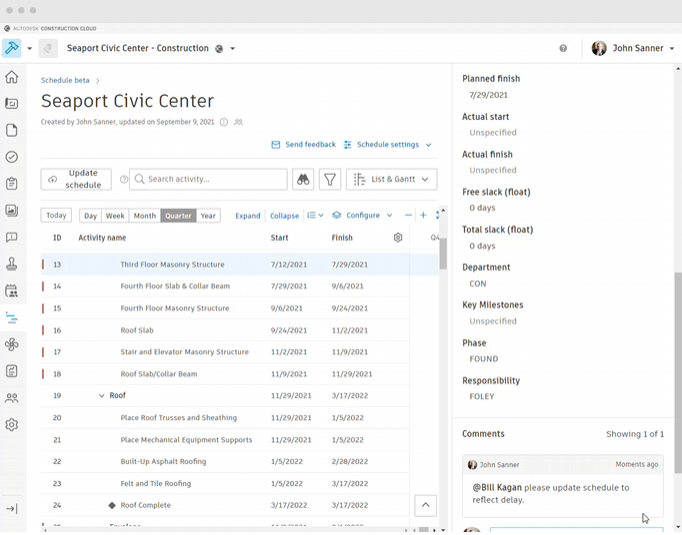Select the Week timescale option
The height and width of the screenshot is (535, 682).
tap(115, 216)
